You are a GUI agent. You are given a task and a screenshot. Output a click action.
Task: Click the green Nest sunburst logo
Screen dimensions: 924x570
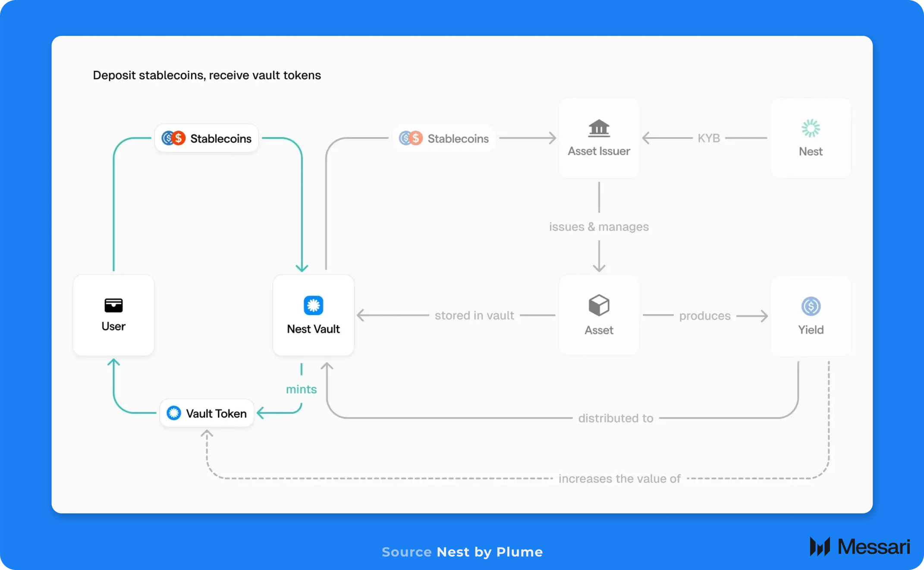[811, 128]
